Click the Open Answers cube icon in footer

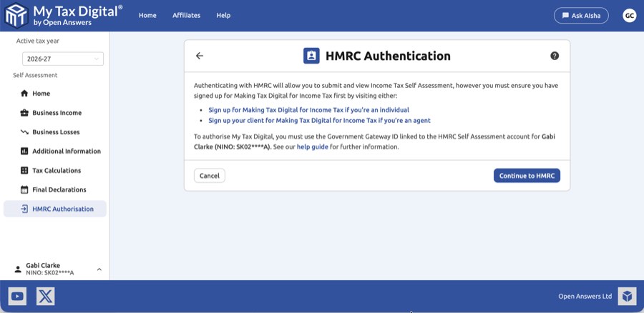pyautogui.click(x=627, y=296)
